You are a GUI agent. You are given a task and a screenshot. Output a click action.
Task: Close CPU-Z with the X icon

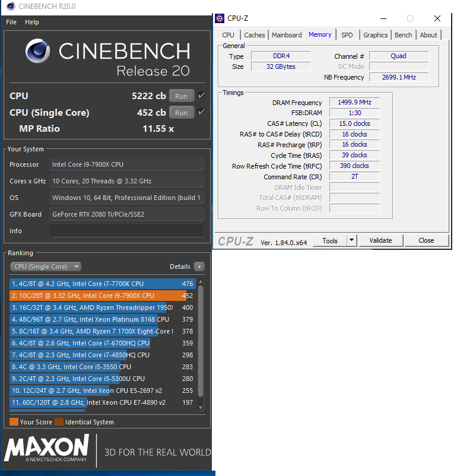(437, 18)
